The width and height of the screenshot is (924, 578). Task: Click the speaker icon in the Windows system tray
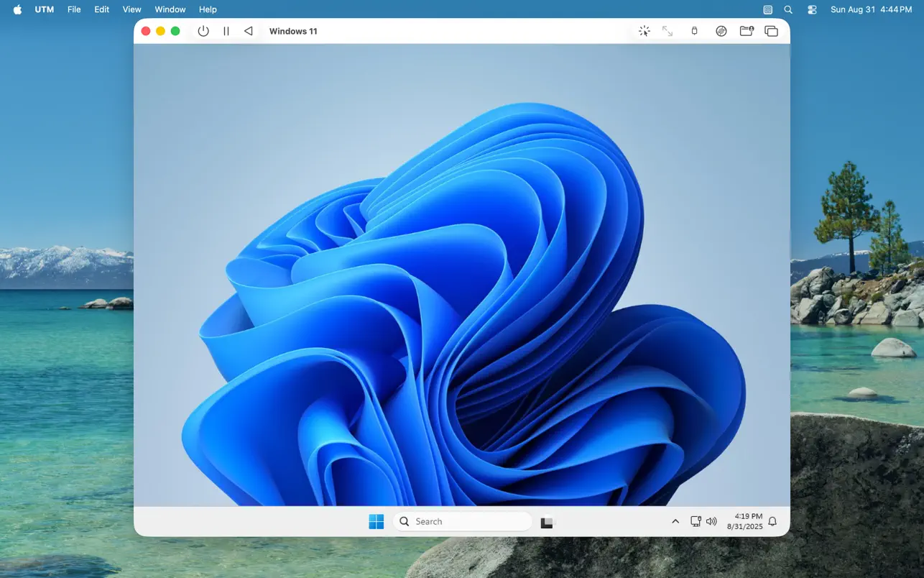[711, 521]
